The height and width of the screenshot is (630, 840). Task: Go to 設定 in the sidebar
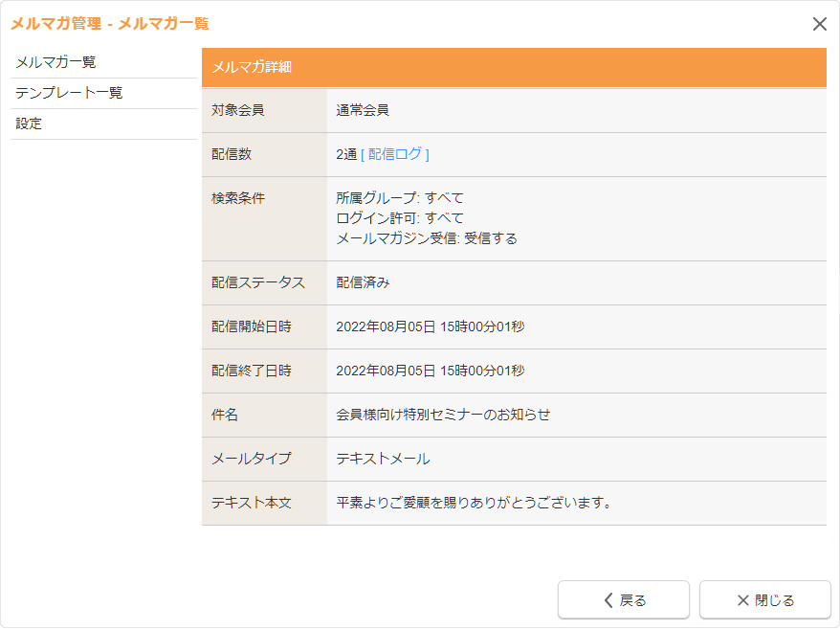pos(29,124)
